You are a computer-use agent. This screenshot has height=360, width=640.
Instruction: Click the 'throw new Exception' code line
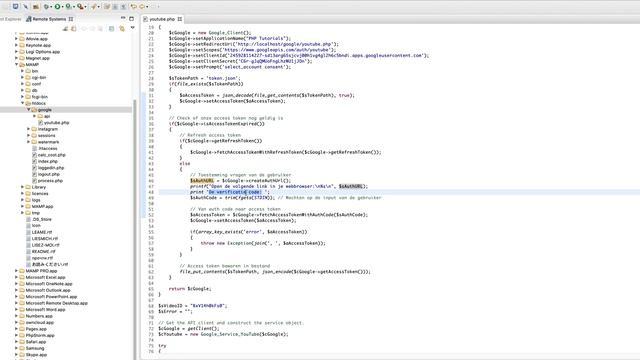263,243
